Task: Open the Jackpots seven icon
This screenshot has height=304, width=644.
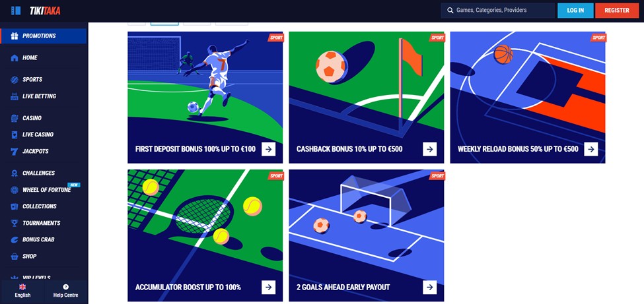Action: (x=15, y=152)
